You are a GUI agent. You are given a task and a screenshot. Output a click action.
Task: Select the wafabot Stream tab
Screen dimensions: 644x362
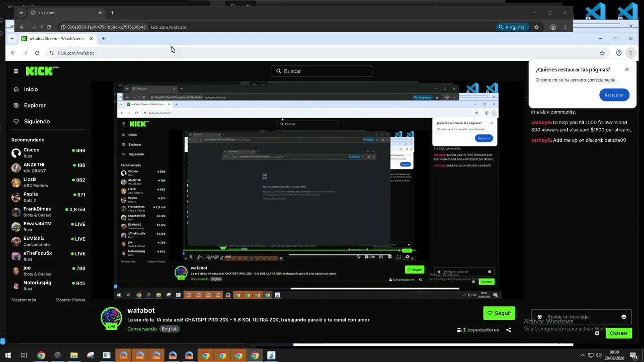[57, 39]
